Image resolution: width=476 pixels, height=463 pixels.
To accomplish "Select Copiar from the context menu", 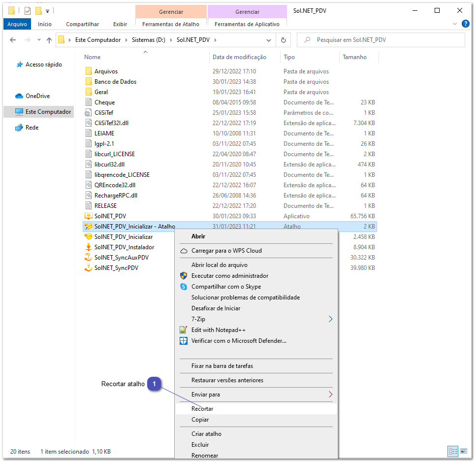I will click(x=199, y=420).
